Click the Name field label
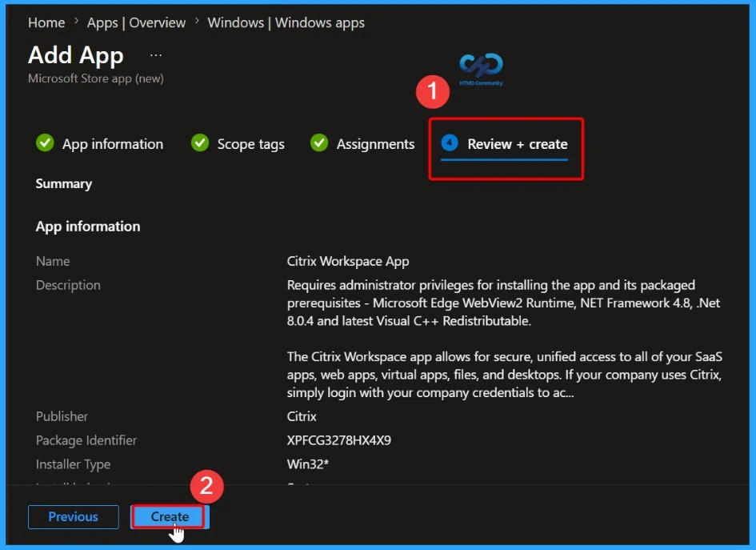This screenshot has height=550, width=756. pos(53,261)
